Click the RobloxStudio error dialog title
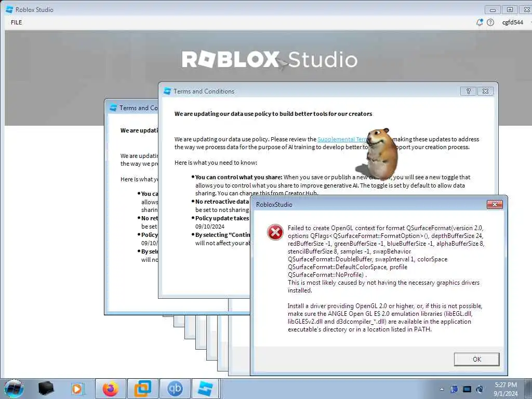This screenshot has height=399, width=532. (x=274, y=205)
